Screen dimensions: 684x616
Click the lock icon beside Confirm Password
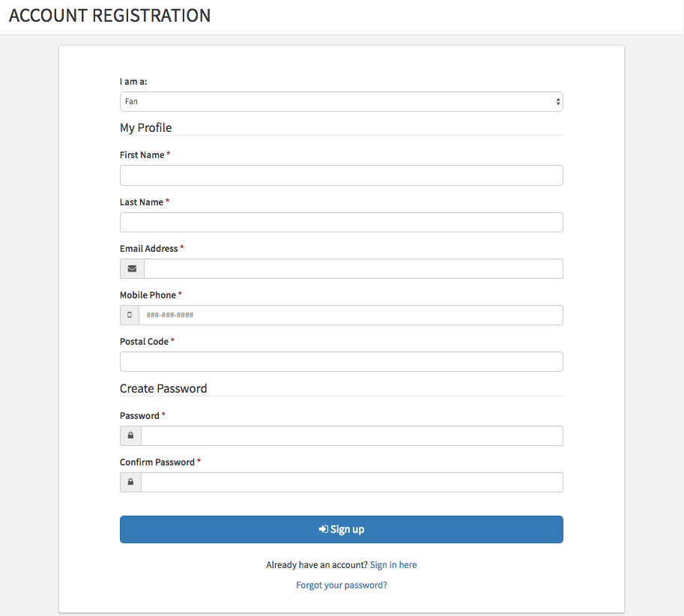pos(130,482)
